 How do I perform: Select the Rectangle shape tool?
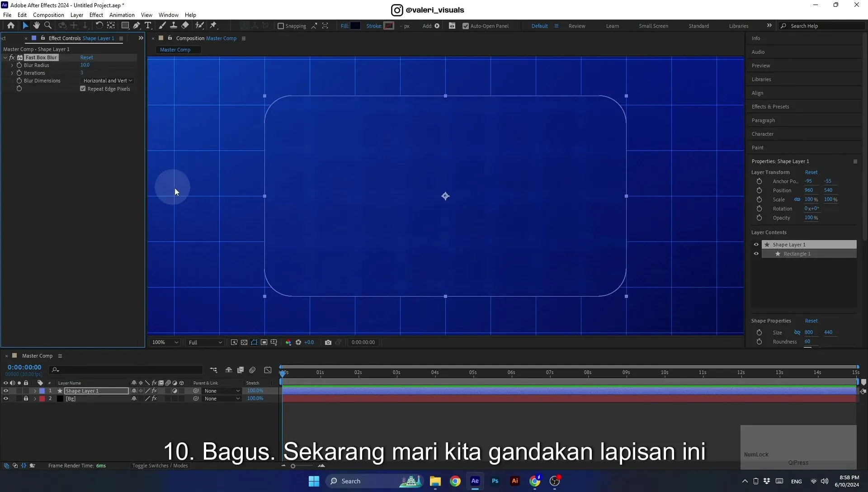[125, 26]
